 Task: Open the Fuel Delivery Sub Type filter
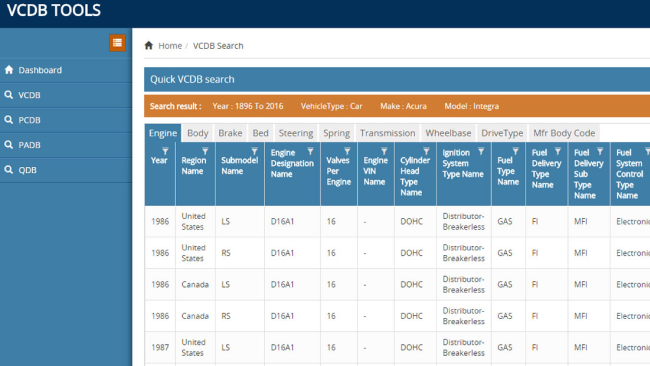pos(600,151)
